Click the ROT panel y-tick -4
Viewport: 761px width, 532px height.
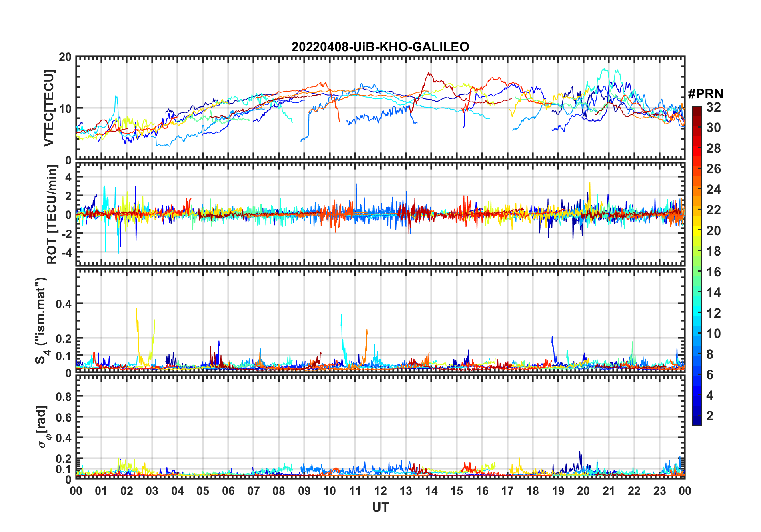[x=66, y=252]
